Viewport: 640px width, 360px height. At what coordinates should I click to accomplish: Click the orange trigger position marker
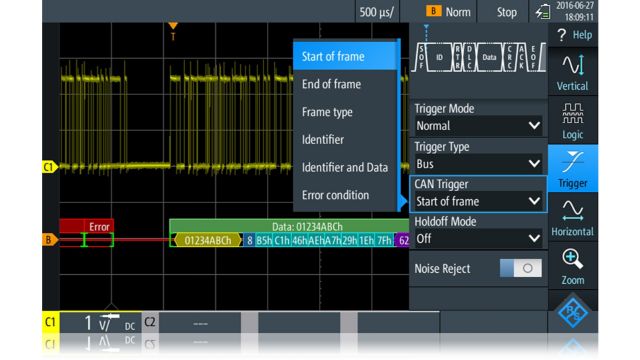click(173, 26)
